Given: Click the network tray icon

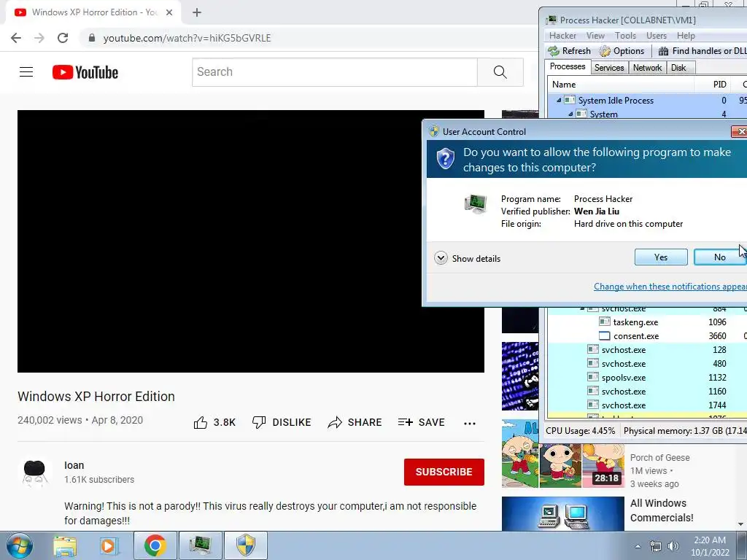Looking at the screenshot, I should click(x=656, y=546).
